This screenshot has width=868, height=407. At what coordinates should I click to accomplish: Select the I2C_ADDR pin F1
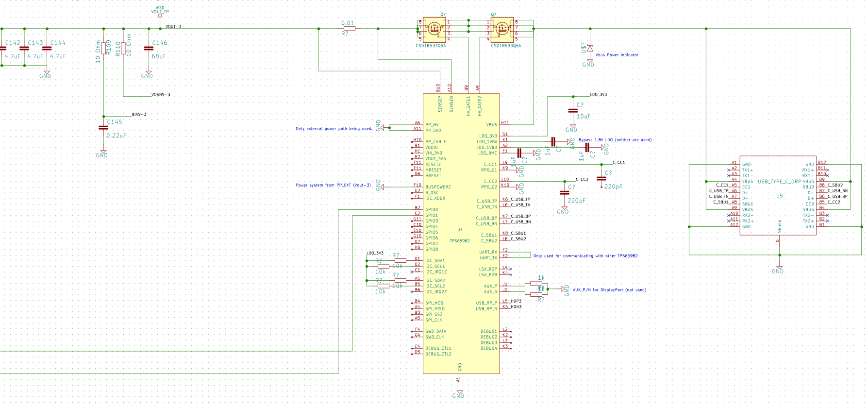tap(417, 197)
